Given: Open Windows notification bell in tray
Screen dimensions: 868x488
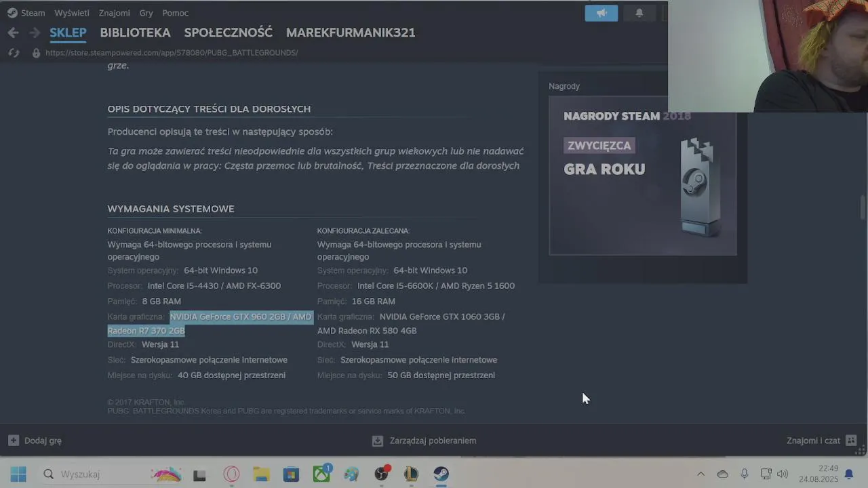Looking at the screenshot, I should (849, 474).
